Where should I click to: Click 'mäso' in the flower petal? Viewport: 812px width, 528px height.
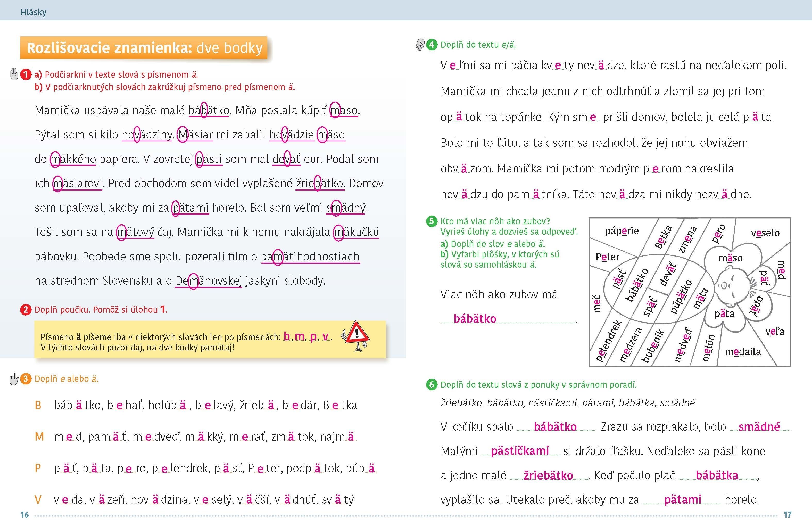(x=731, y=258)
